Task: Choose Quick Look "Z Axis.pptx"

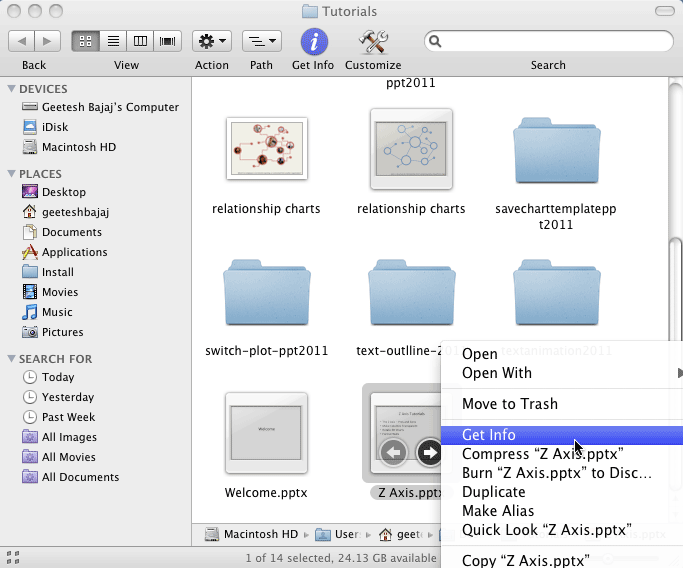Action: click(x=562, y=530)
